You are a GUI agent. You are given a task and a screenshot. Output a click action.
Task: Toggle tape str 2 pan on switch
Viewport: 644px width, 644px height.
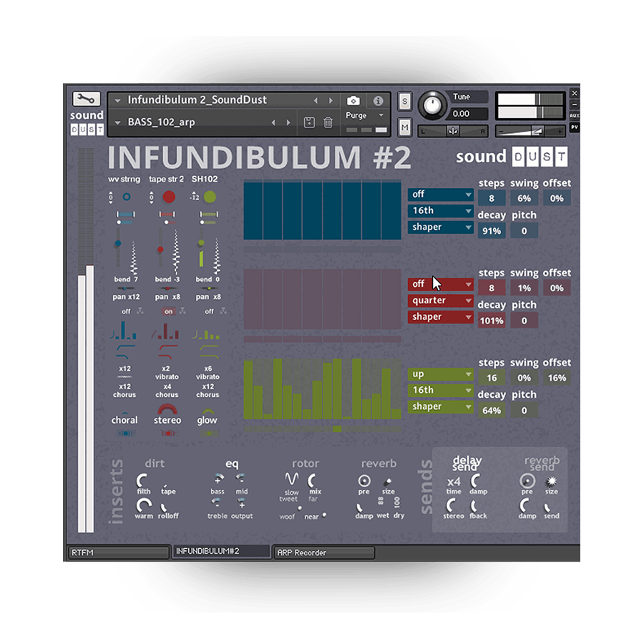(x=168, y=311)
